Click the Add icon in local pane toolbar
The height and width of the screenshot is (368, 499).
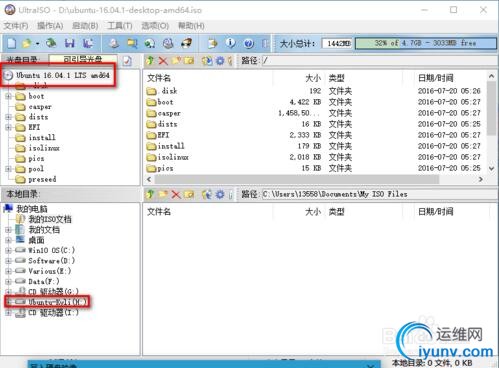[207, 194]
